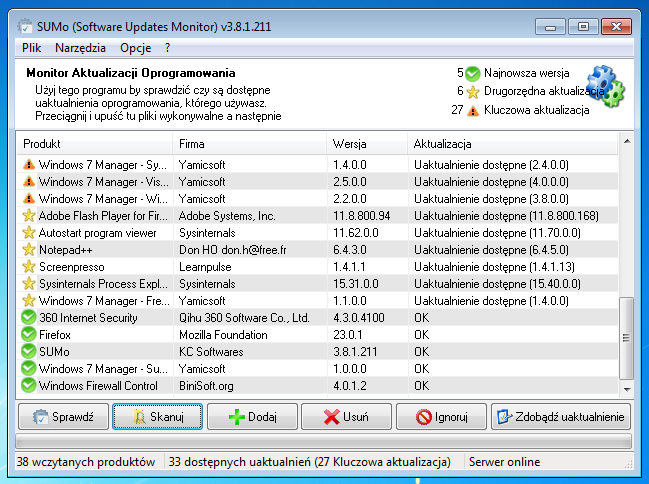649x484 pixels.
Task: Click the progress bar below buttons
Action: [x=323, y=441]
